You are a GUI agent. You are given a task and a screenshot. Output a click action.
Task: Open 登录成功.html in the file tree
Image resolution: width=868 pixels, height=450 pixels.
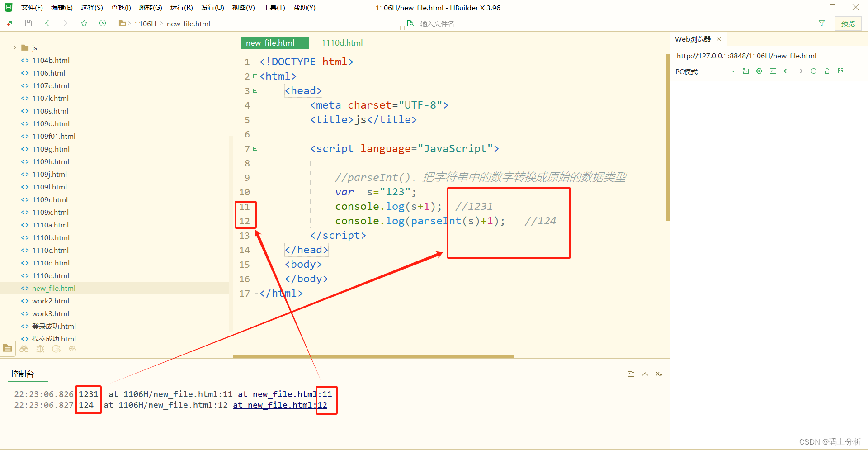pyautogui.click(x=54, y=326)
